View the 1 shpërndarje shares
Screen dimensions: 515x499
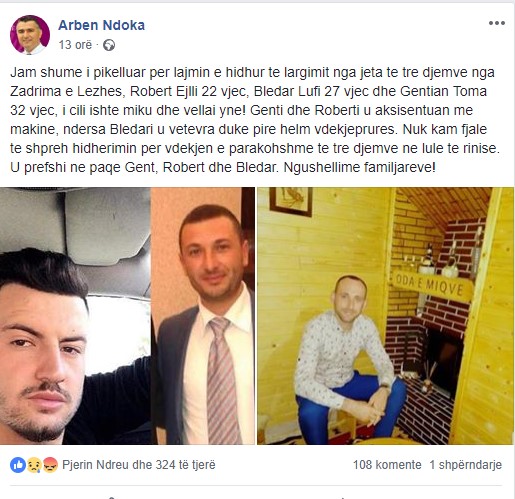[x=466, y=465]
